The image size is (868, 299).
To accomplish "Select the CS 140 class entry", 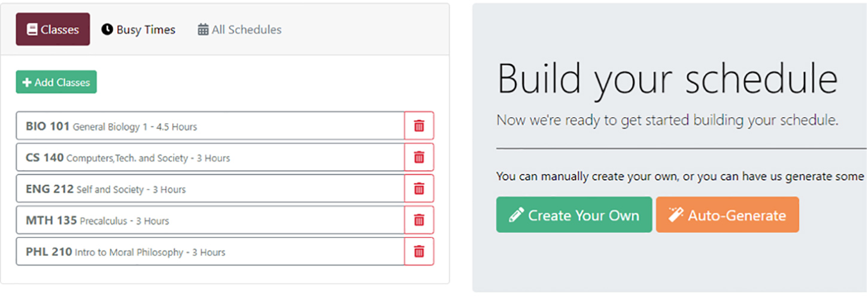I will click(x=210, y=158).
